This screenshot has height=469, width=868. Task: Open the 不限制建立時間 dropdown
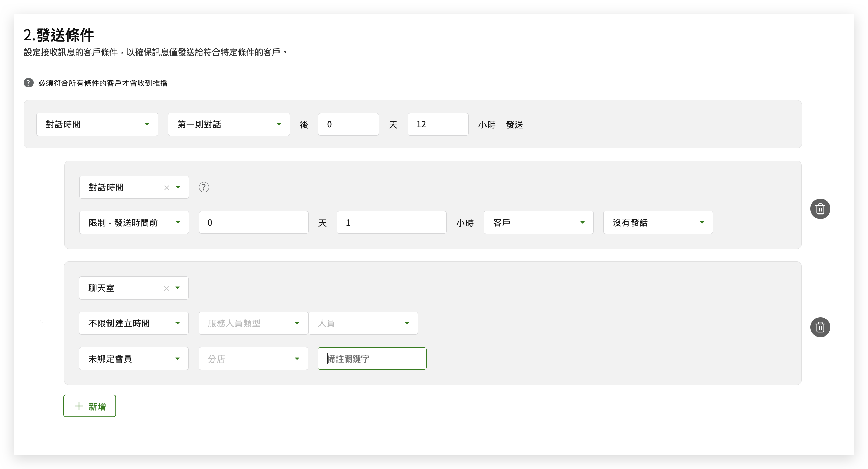[x=134, y=323]
